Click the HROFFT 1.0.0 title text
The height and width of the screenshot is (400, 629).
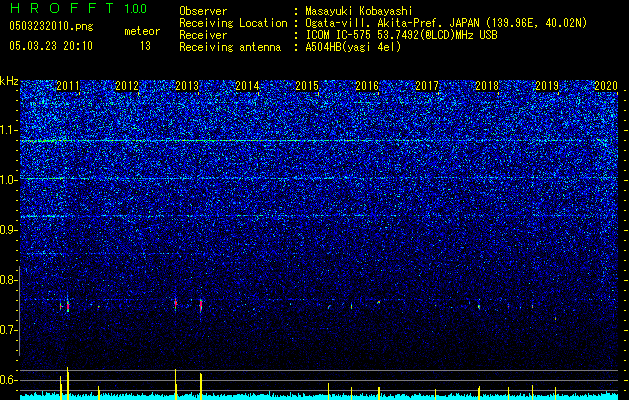tap(78, 8)
